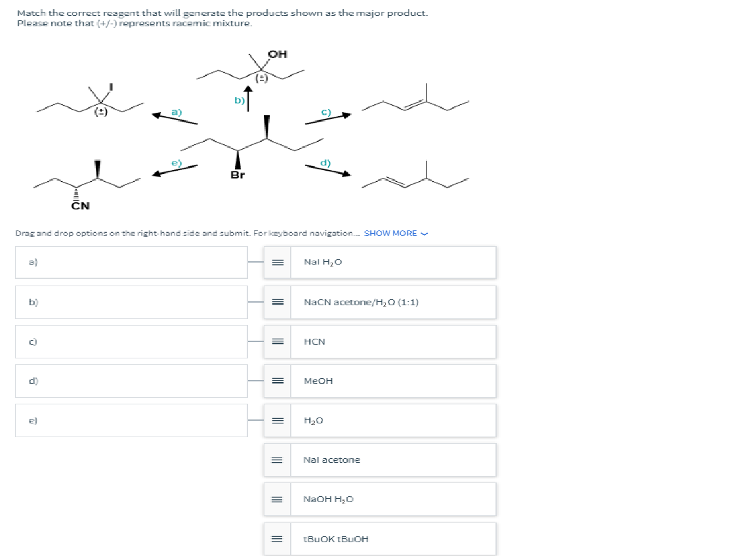Select the HCN reagent card

click(x=394, y=341)
